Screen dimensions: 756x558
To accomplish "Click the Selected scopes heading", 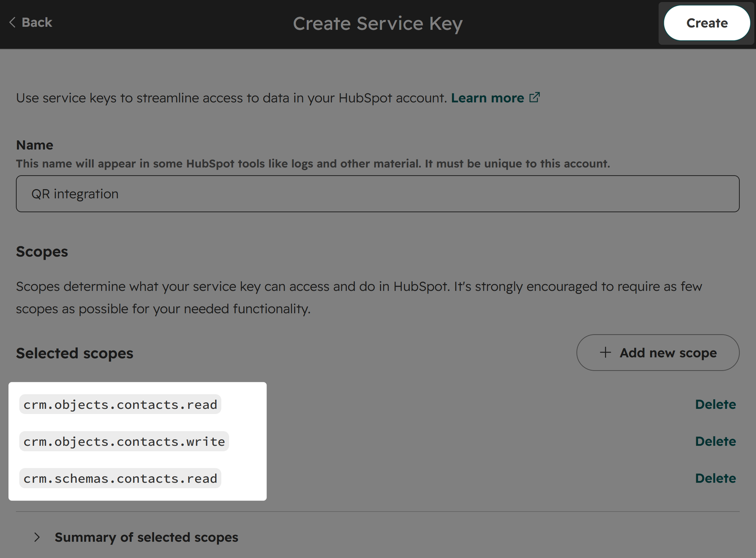I will [75, 353].
